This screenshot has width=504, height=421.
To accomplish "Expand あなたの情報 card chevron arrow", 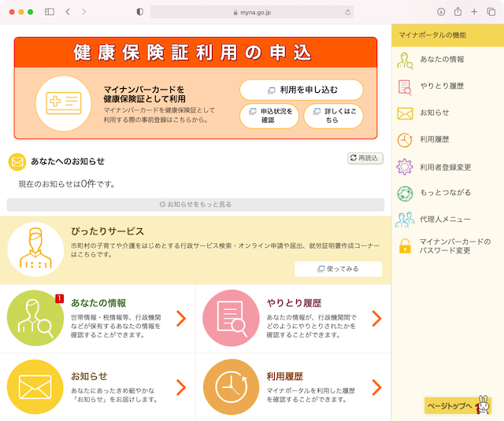I will pyautogui.click(x=181, y=319).
